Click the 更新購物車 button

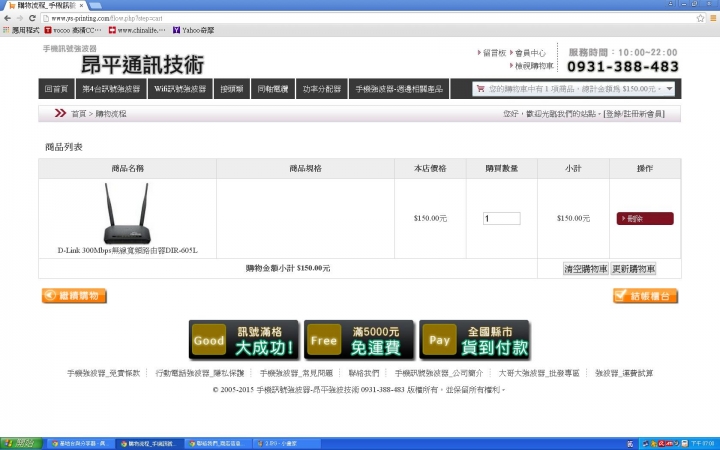click(x=633, y=269)
